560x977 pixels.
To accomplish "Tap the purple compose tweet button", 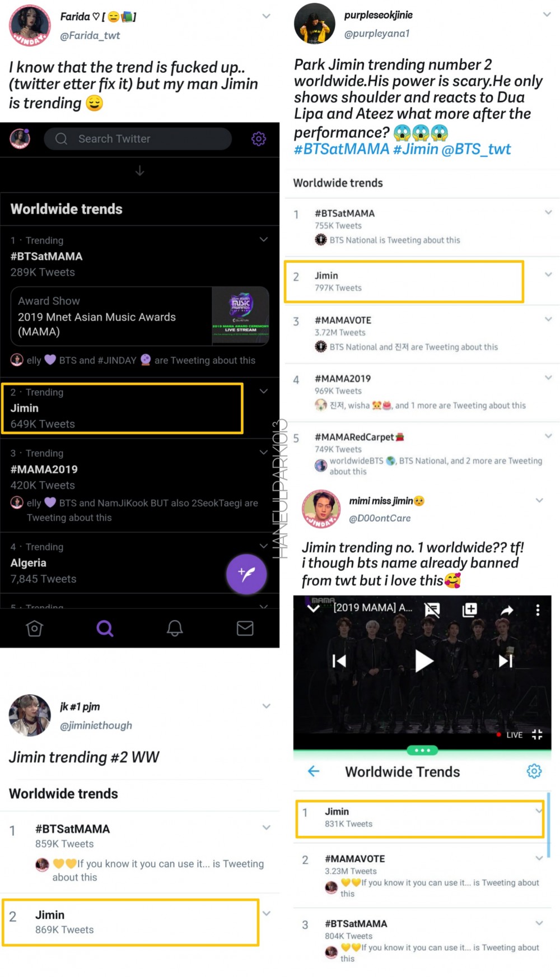I will click(x=246, y=574).
